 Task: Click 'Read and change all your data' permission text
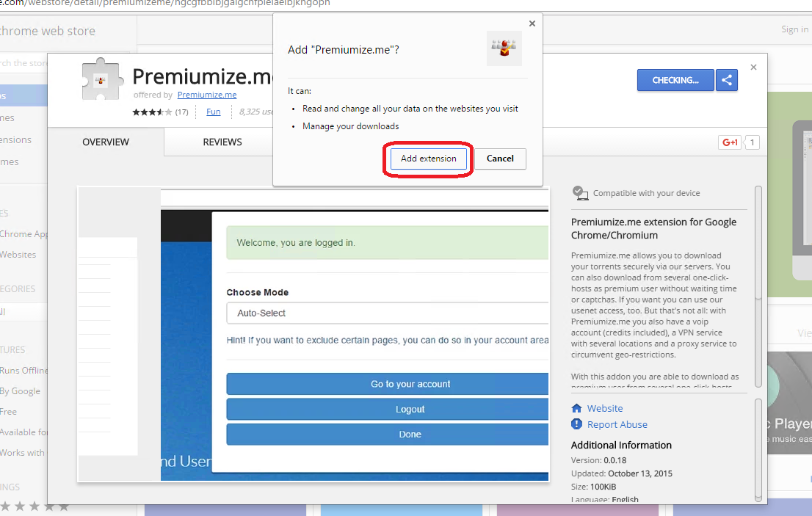point(410,109)
